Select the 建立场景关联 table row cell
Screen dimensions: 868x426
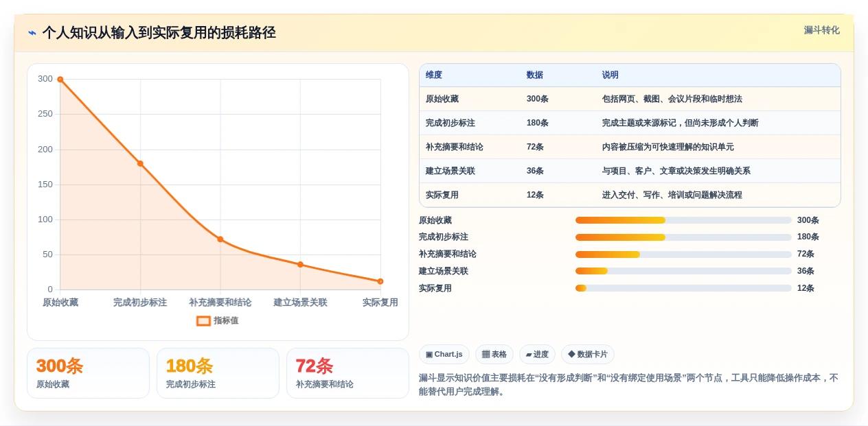[x=450, y=171]
